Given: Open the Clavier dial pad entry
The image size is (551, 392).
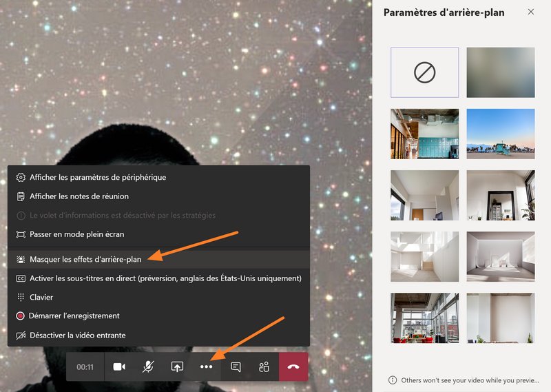Looking at the screenshot, I should 158,297.
